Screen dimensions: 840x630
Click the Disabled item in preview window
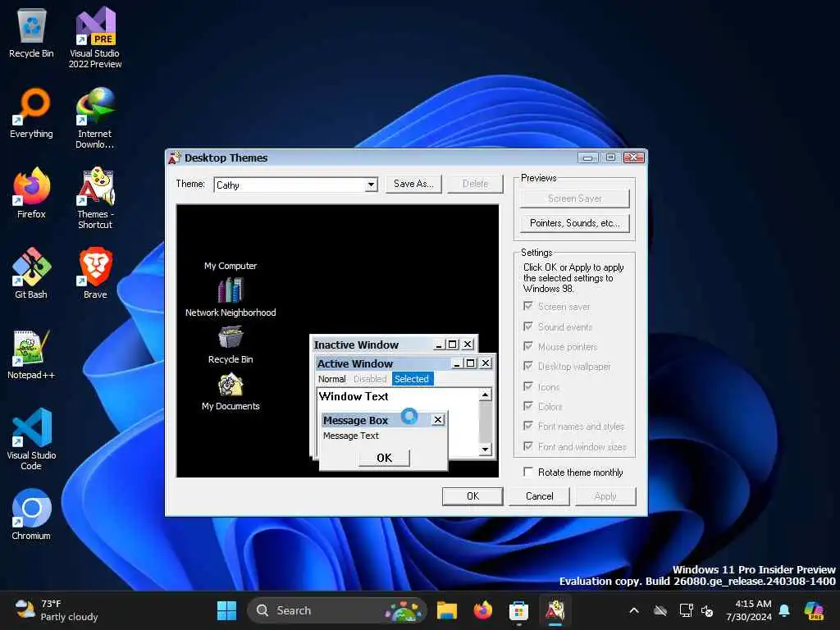(370, 379)
